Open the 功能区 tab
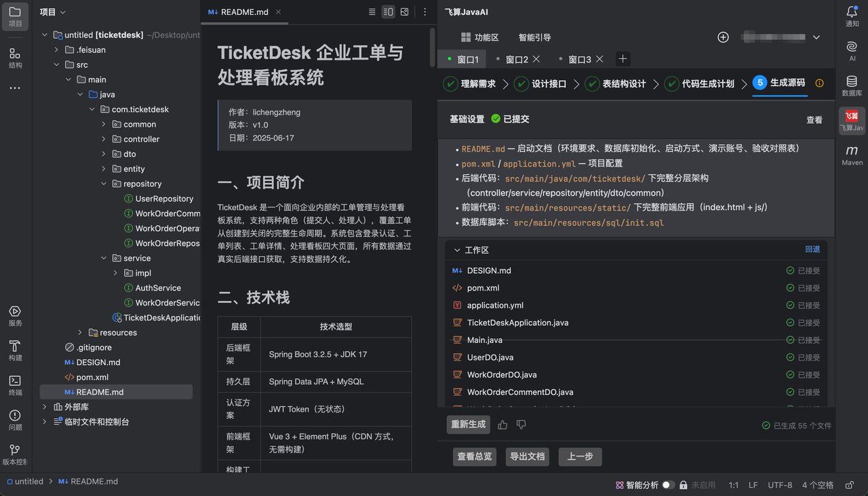Screen dimensions: 868x496 pos(479,37)
